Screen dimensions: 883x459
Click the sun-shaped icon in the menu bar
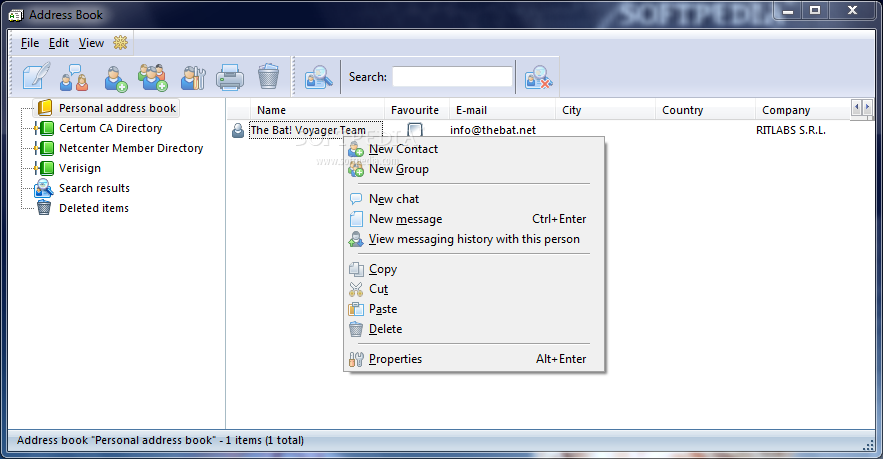(121, 42)
